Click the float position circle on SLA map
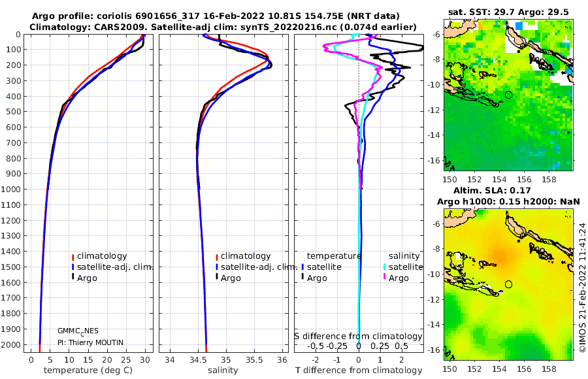Viewport: 588px width, 379px height. click(x=508, y=284)
